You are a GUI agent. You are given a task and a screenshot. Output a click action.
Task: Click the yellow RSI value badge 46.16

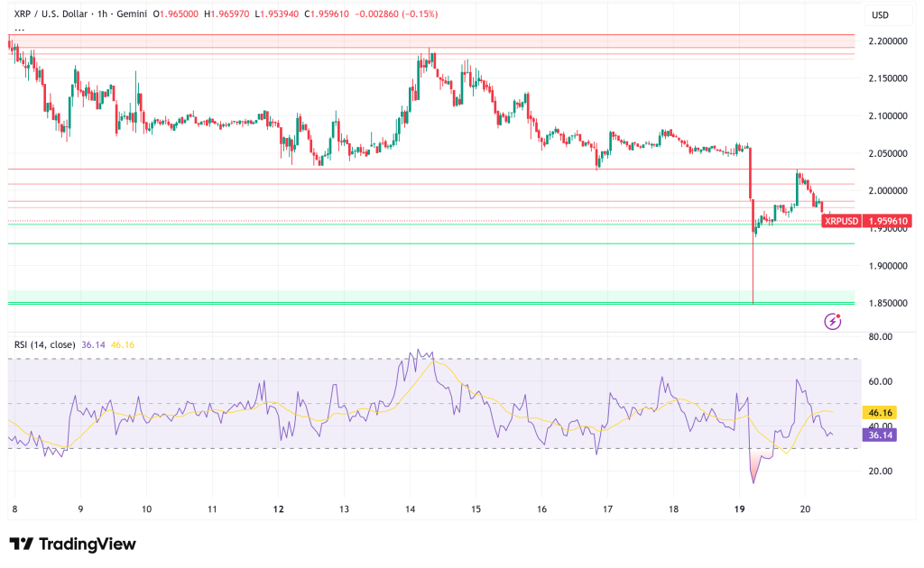click(880, 410)
